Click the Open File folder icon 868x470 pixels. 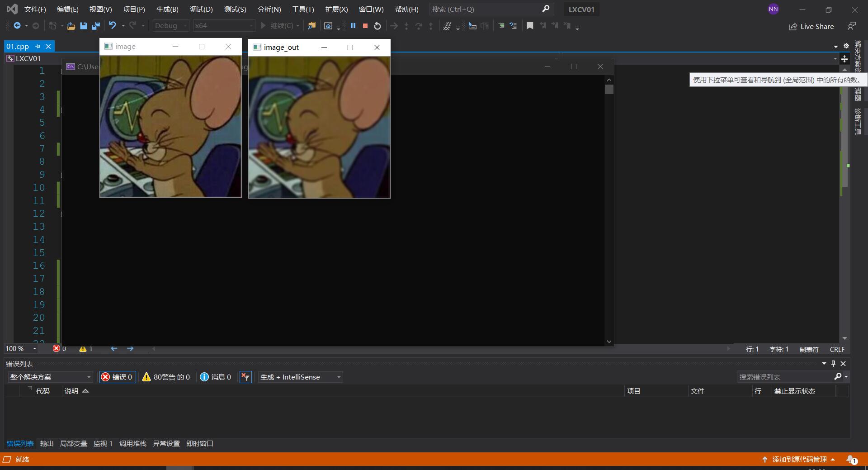71,26
